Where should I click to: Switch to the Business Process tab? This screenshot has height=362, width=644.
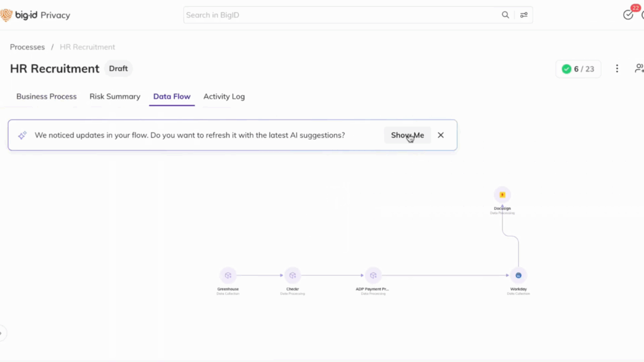coord(47,97)
